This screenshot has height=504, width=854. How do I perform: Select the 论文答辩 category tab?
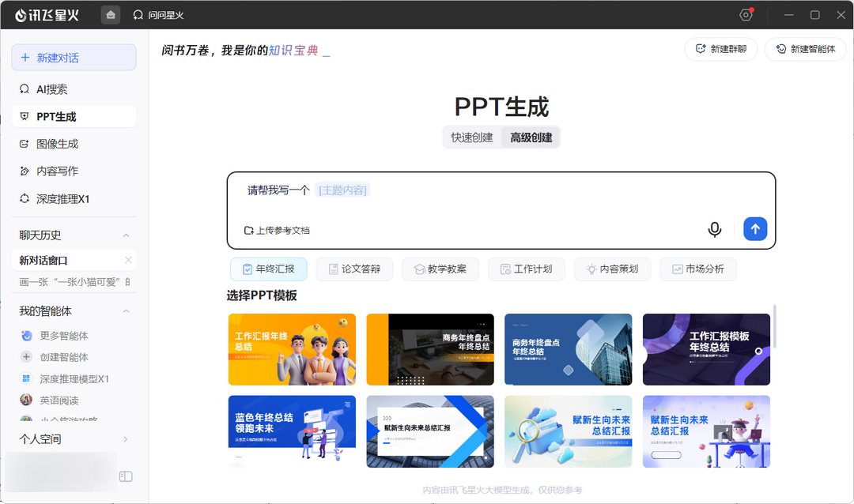[x=354, y=269]
